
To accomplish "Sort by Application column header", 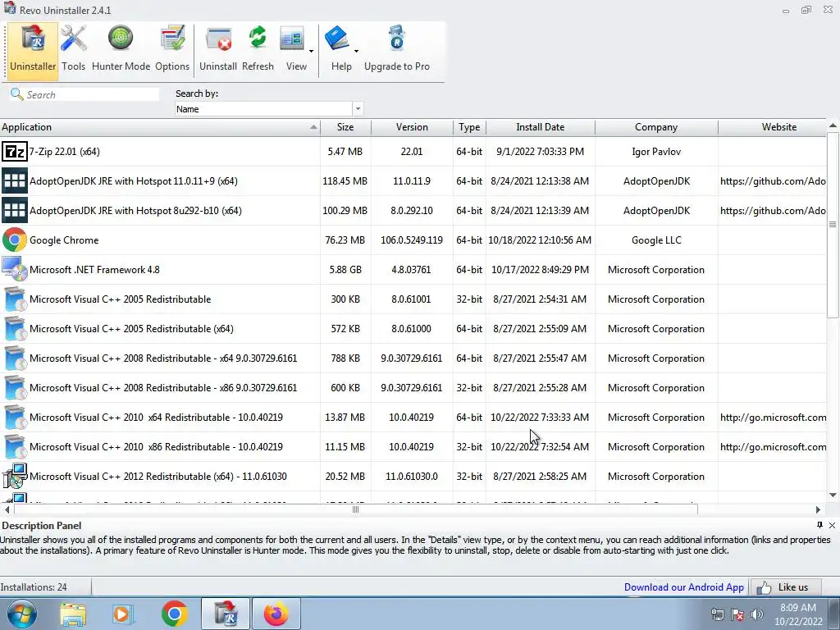I will click(x=160, y=127).
